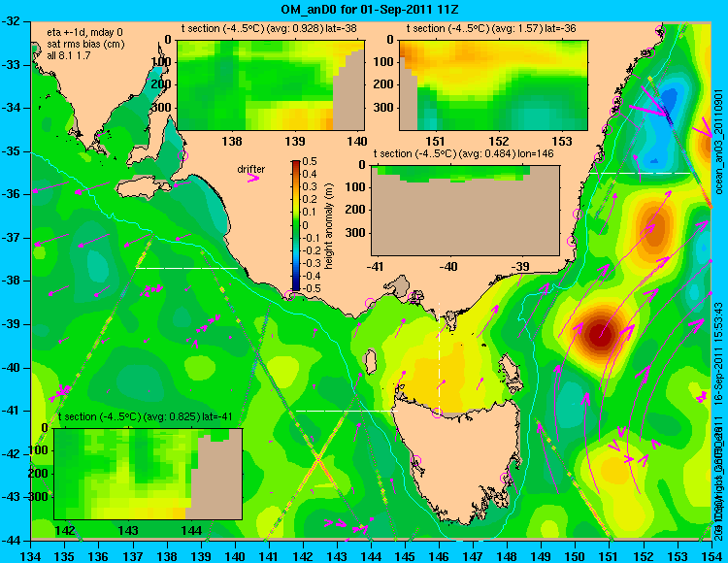728x563 pixels.
Task: Select the 'all 8.1 1.7' statistics line
Action: pos(69,55)
